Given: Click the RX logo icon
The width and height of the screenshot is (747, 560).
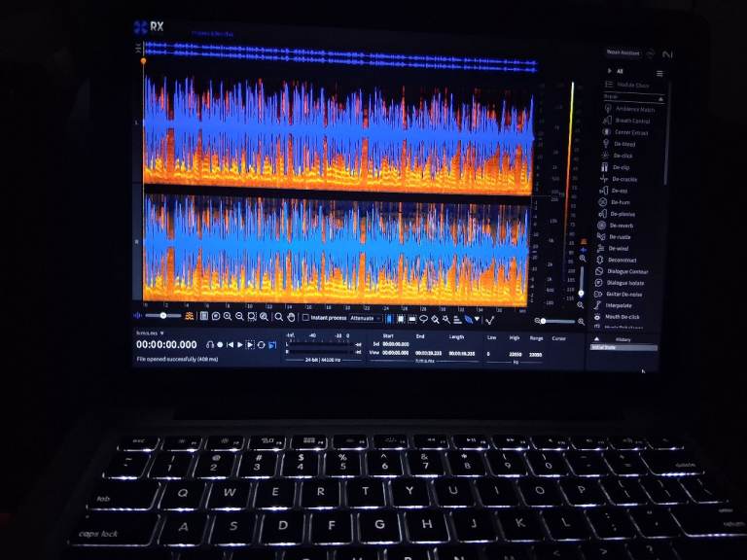Looking at the screenshot, I should (x=141, y=27).
